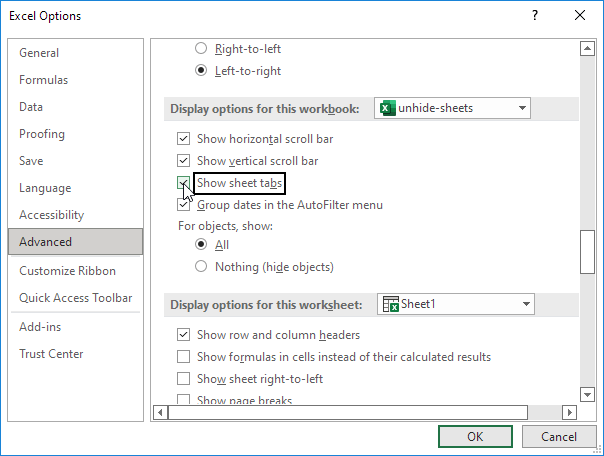
Task: Toggle Show sheet tabs checkbox
Action: (x=183, y=183)
